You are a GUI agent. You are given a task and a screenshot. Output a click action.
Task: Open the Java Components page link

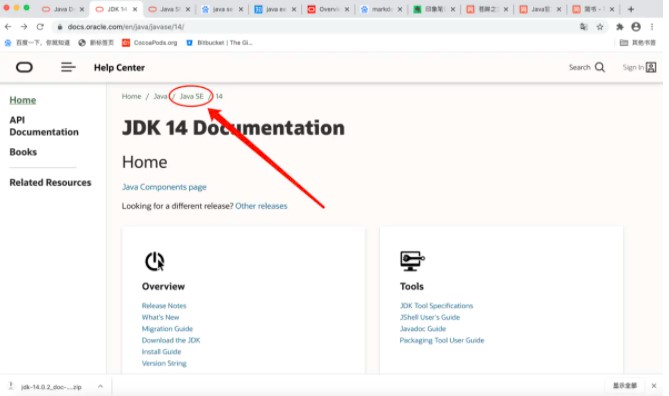(164, 187)
